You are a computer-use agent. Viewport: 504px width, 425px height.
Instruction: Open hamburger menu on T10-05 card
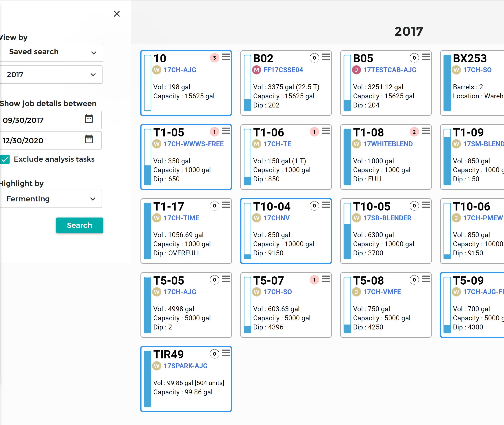tap(426, 205)
